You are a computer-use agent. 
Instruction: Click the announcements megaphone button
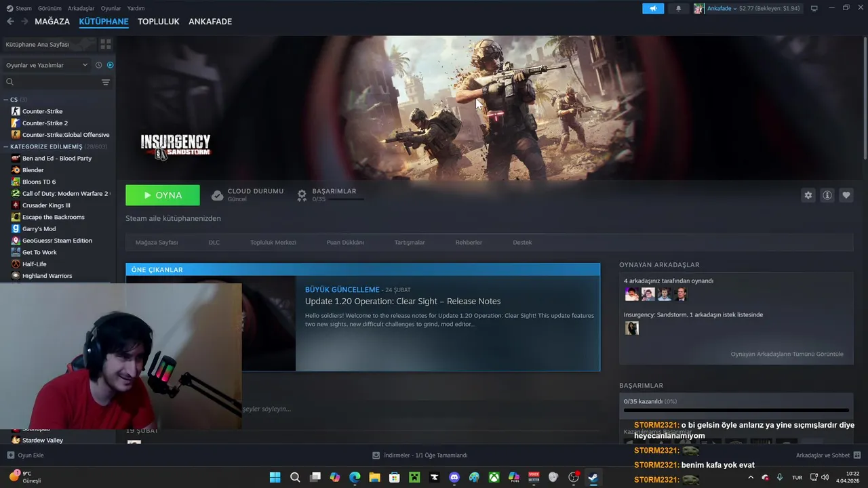click(653, 9)
